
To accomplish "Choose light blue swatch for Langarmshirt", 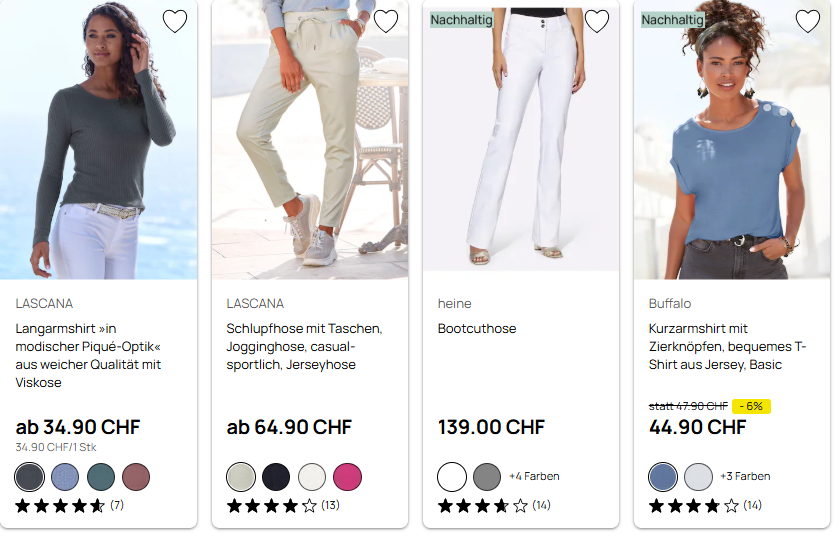I will click(x=65, y=477).
